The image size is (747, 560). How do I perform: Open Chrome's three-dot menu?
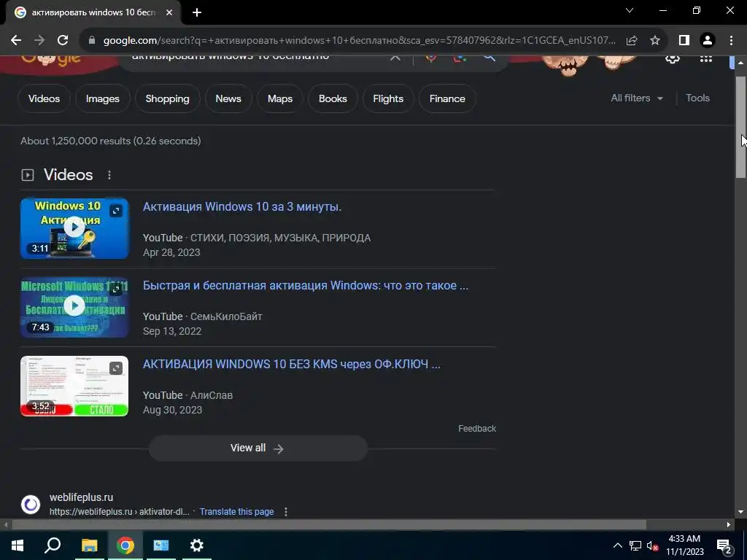click(x=731, y=41)
